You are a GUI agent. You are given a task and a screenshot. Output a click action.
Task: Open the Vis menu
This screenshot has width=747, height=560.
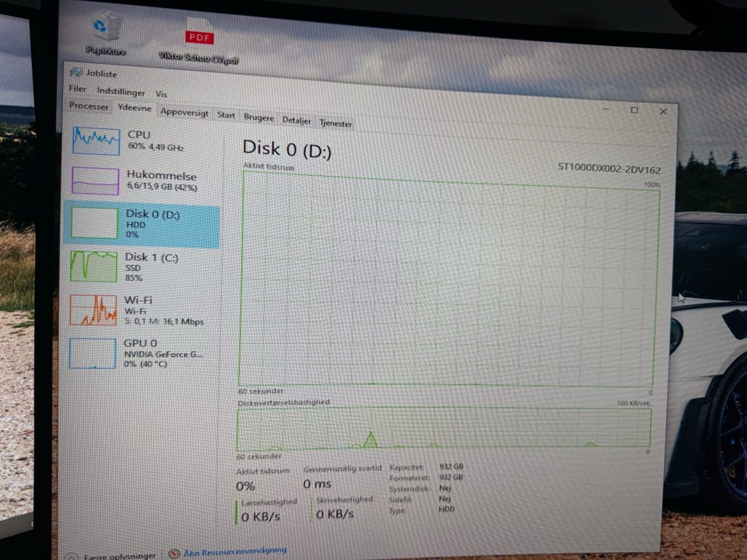[x=161, y=94]
